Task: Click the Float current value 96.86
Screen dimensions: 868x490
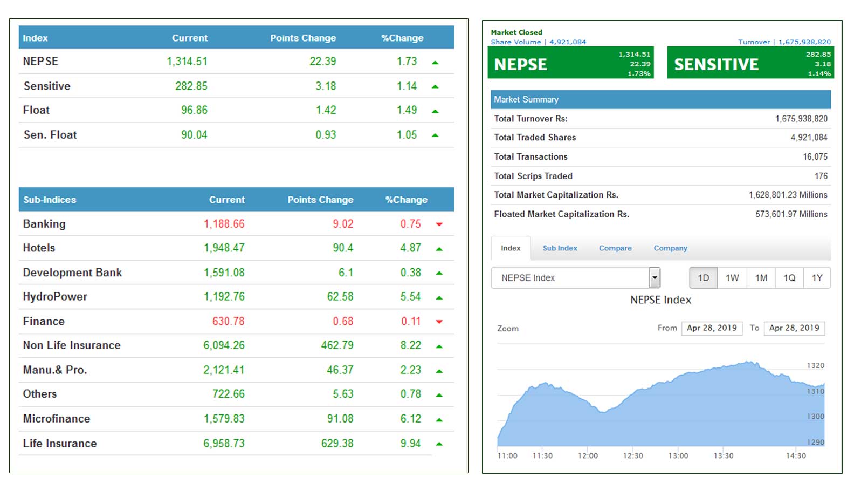Action: 194,110
